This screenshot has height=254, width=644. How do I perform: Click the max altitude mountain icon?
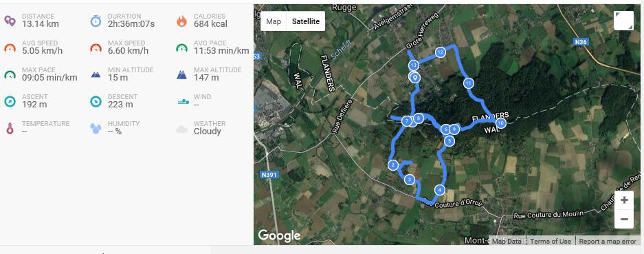point(181,75)
